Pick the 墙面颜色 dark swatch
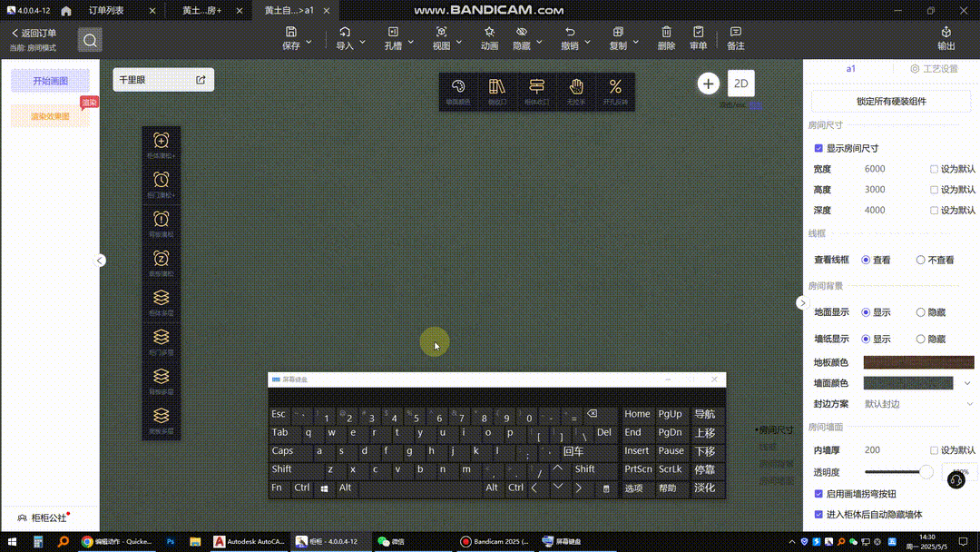The image size is (980, 552). [x=908, y=383]
